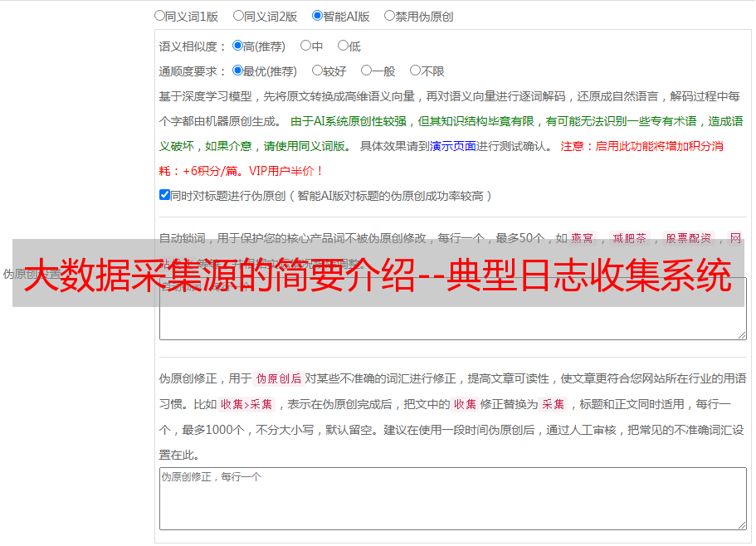Click the 收集>采集 example tag

point(246,404)
